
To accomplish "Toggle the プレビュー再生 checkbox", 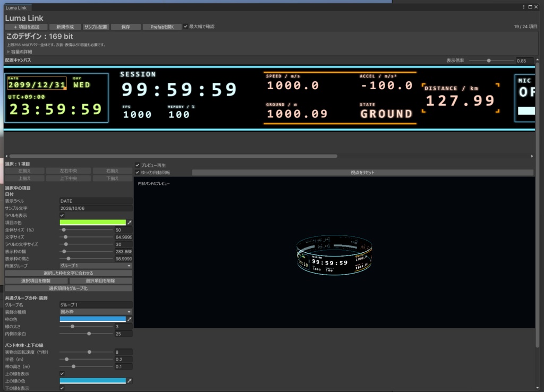I will point(138,165).
